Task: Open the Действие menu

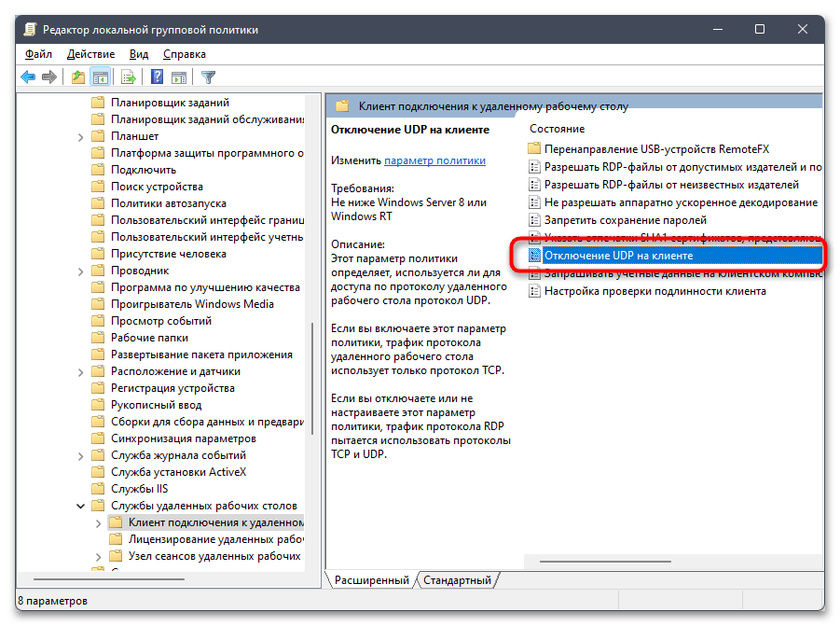Action: 90,54
